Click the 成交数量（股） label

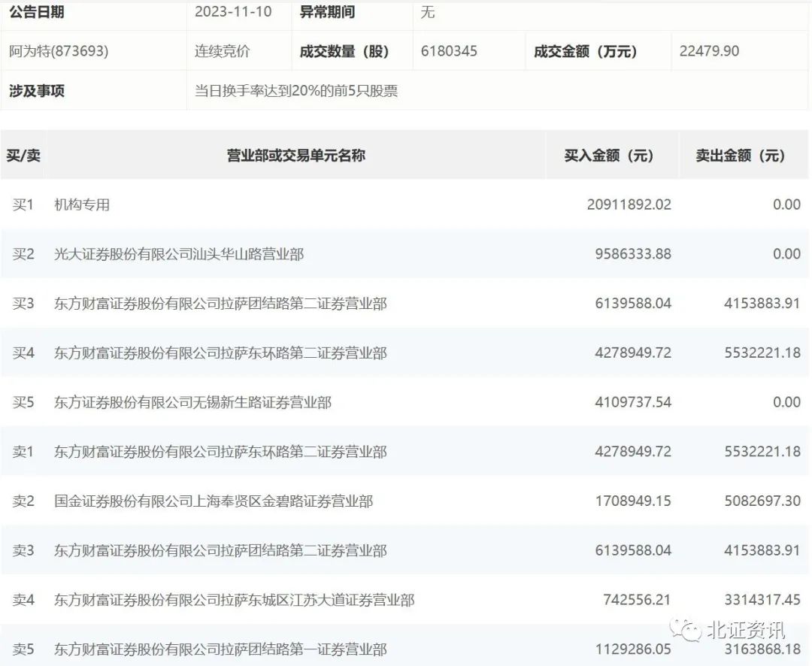pyautogui.click(x=344, y=51)
